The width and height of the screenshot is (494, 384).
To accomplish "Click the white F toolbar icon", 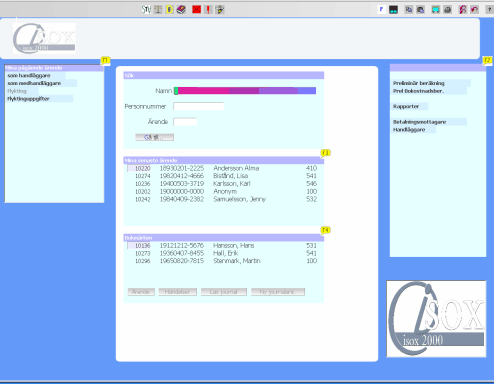I will click(381, 9).
